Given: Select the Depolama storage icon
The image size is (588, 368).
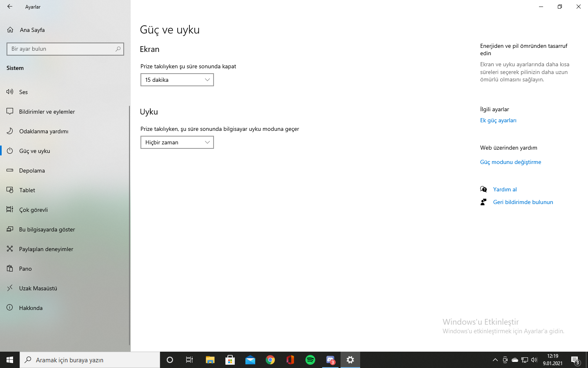Looking at the screenshot, I should (x=10, y=170).
